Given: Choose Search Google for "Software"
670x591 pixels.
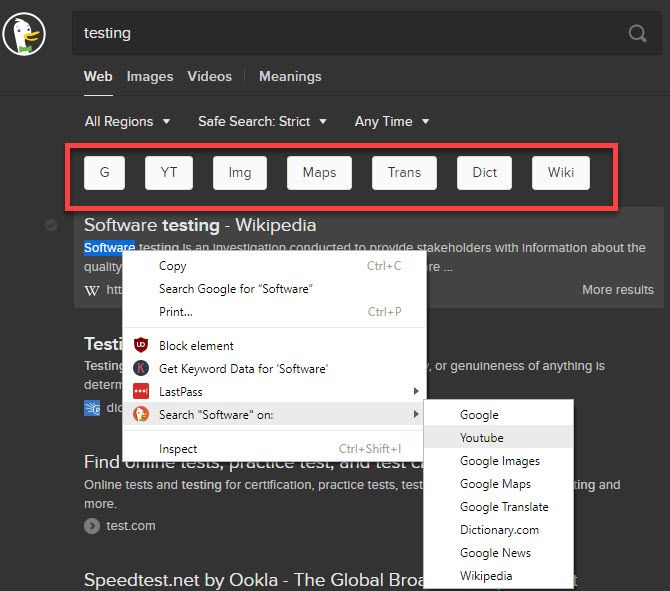Looking at the screenshot, I should (274, 289).
